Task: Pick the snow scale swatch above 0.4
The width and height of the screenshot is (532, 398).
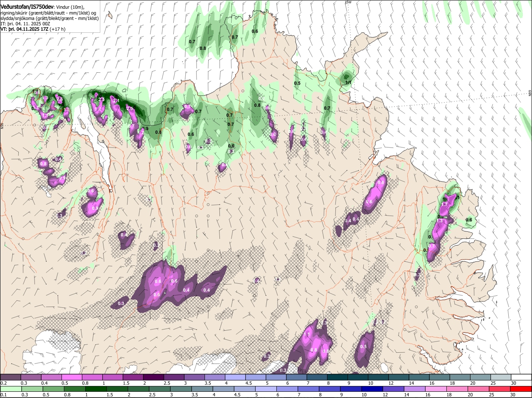Action: coord(51,377)
